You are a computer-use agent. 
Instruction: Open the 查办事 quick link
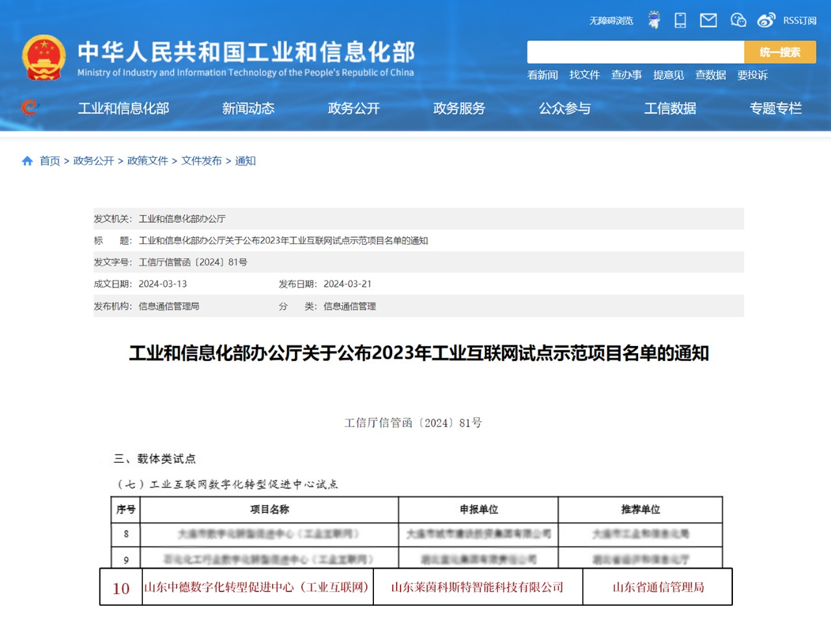(626, 75)
